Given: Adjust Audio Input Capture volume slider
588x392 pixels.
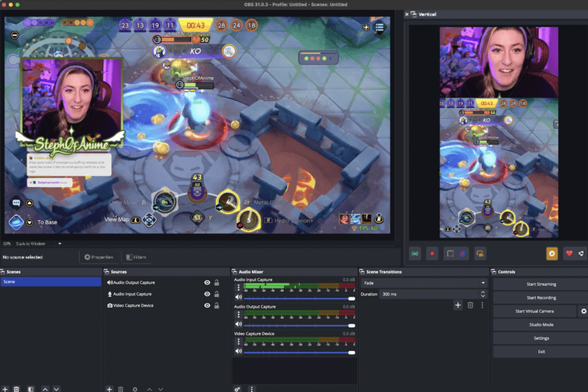Looking at the screenshot, I should tap(299, 298).
